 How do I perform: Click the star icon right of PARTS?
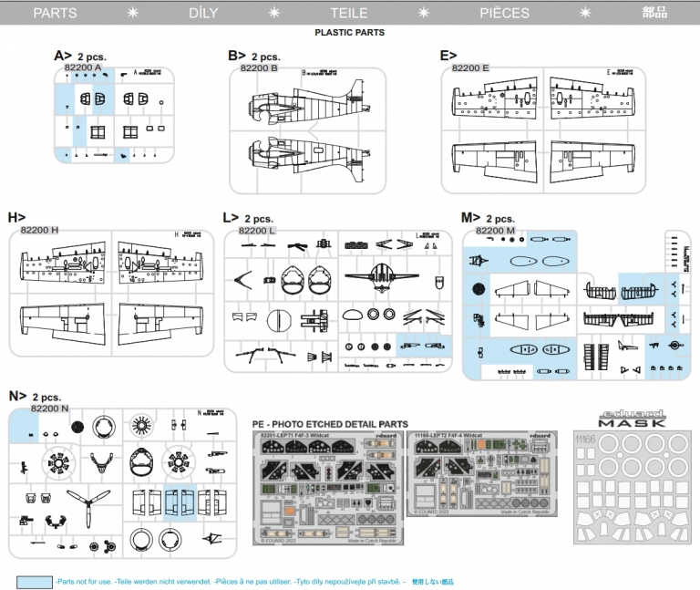(132, 13)
